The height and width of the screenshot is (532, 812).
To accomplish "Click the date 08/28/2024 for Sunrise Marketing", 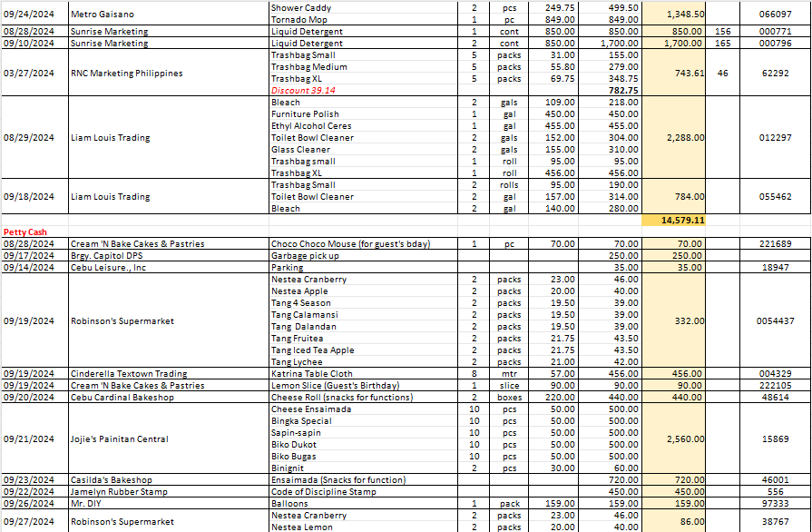I will point(34,31).
